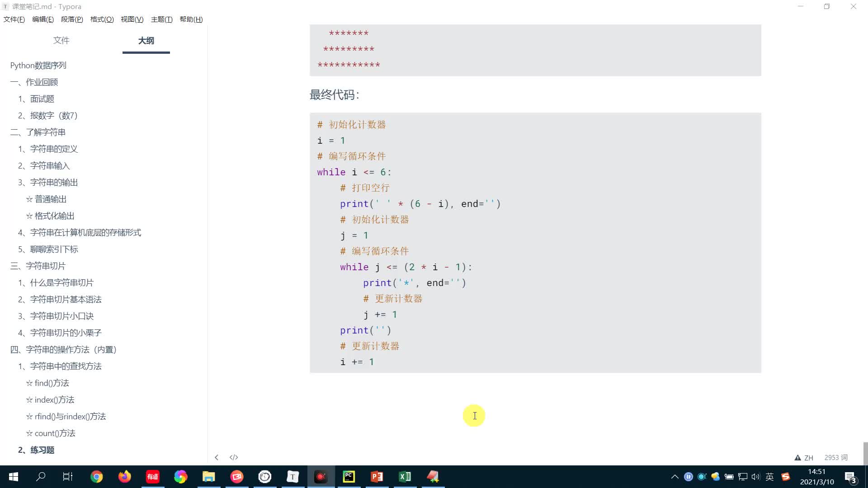Open Sogou input method tray icon
The height and width of the screenshot is (488, 868).
click(786, 477)
